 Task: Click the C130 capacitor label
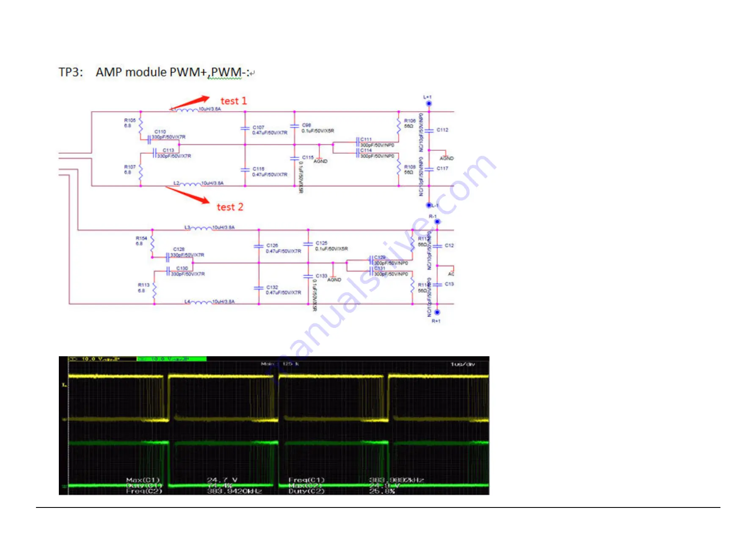(x=182, y=268)
